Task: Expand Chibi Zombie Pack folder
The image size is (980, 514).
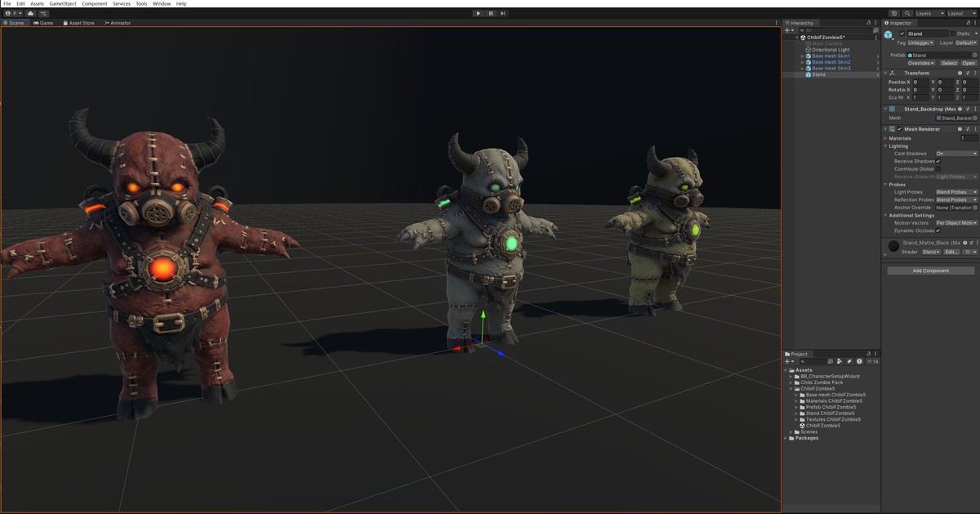Action: (791, 382)
